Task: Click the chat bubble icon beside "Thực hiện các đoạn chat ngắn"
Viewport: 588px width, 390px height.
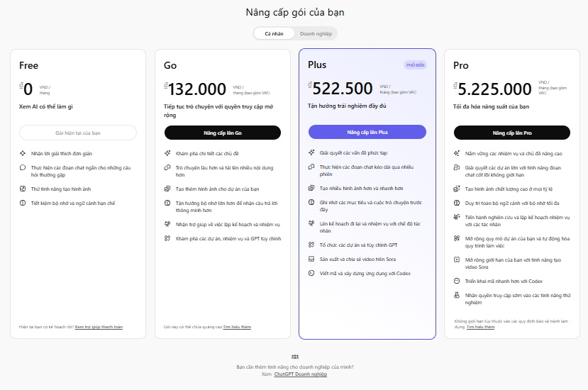Action: 23,168
